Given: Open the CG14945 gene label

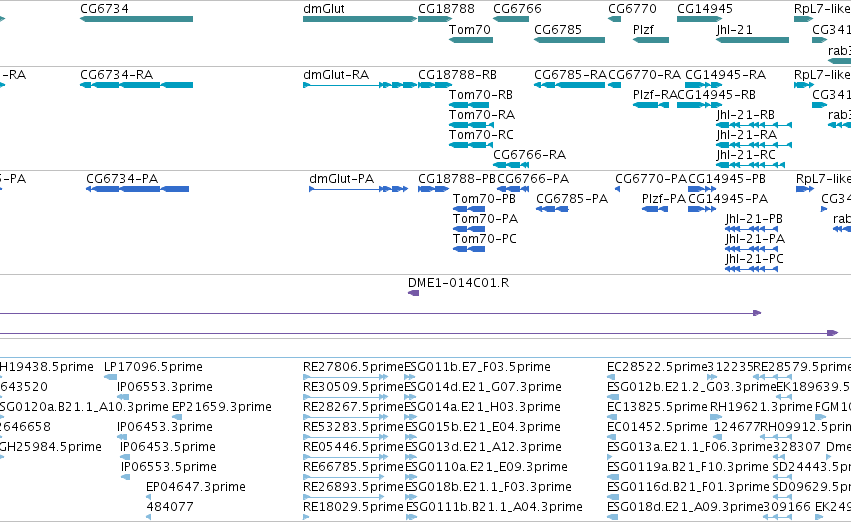Looking at the screenshot, I should [x=705, y=9].
